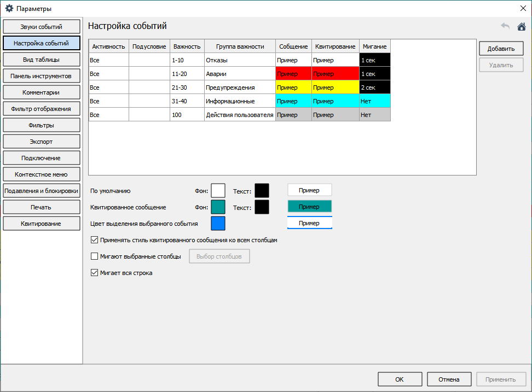Switch to 'Вид таблицы' section

coord(42,60)
